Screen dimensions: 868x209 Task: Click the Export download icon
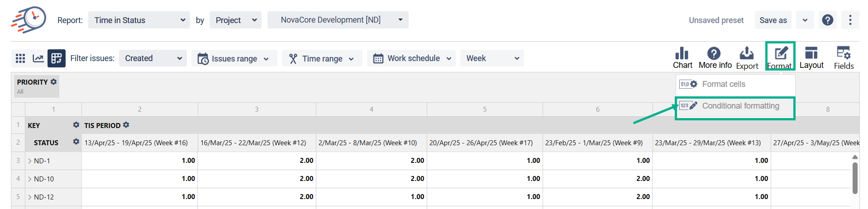pos(746,54)
